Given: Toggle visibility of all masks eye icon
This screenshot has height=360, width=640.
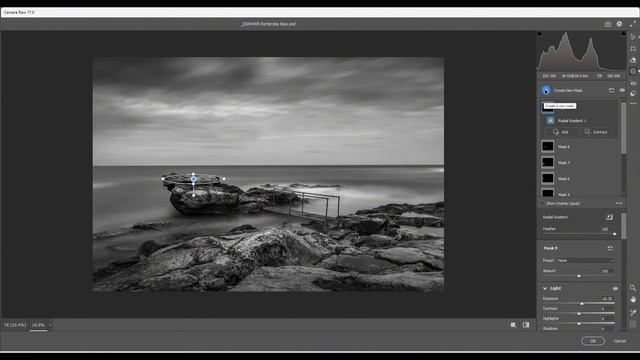Looking at the screenshot, I should [x=622, y=90].
